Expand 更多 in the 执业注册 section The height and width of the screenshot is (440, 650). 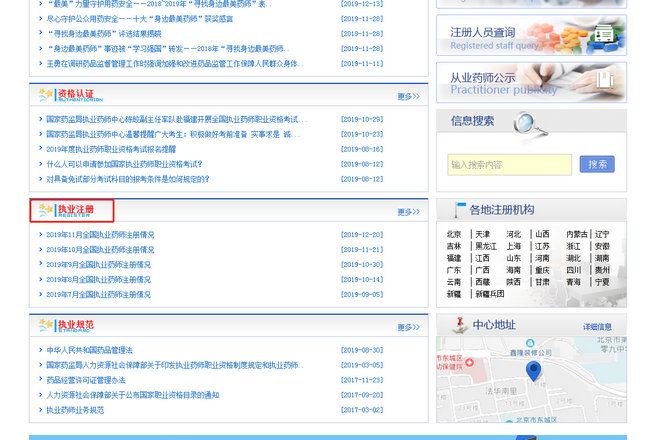(408, 212)
